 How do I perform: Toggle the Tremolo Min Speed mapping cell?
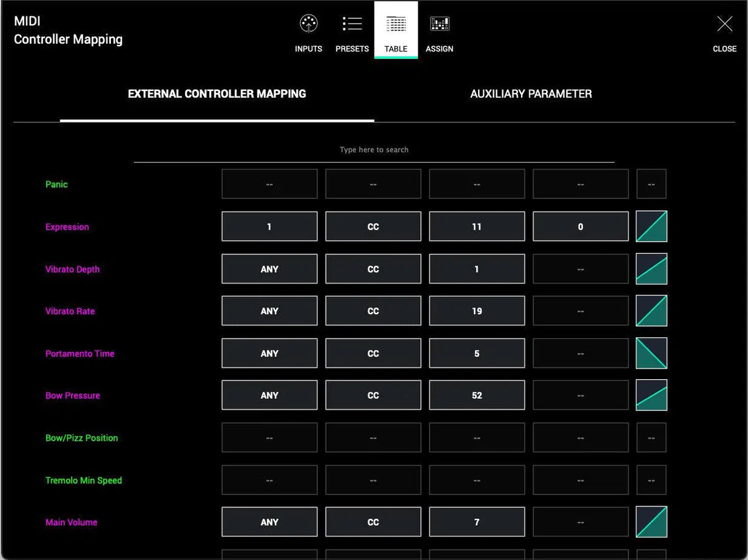pos(269,480)
